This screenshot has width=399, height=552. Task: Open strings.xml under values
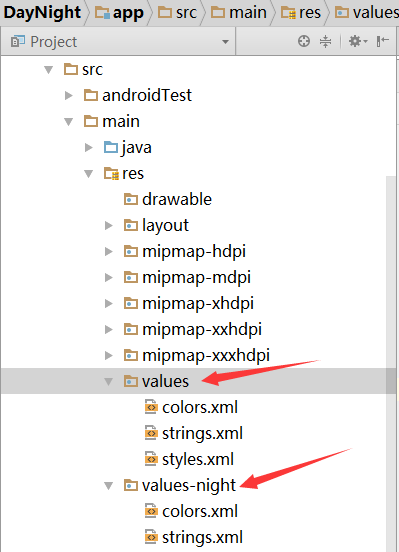[193, 433]
